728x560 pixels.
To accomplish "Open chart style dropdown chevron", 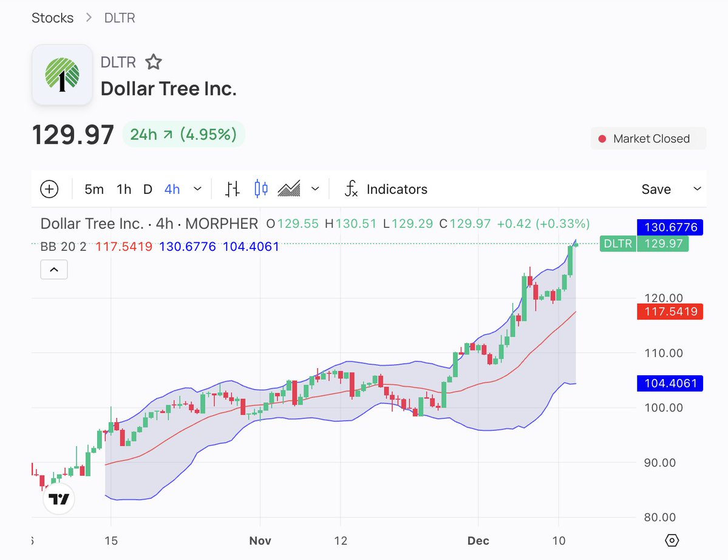I will click(x=315, y=189).
